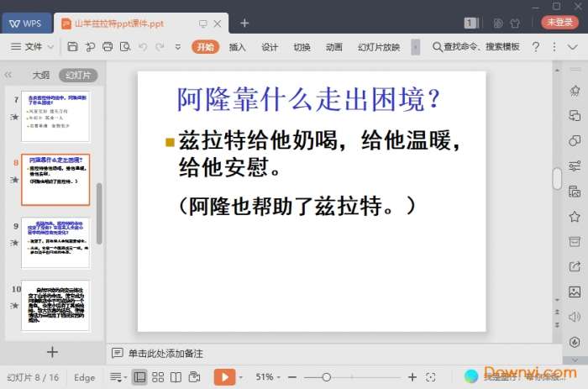Switch to normal view in the status bar
588x389 pixels.
coord(139,377)
